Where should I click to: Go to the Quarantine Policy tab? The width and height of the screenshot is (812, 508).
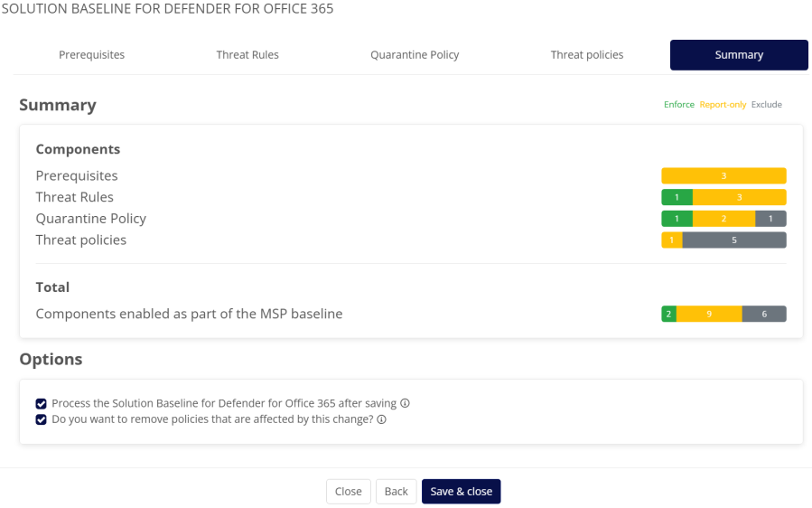(x=415, y=55)
